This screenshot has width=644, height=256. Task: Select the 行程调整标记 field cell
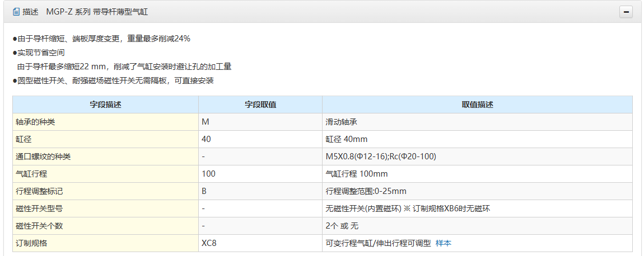pos(39,191)
